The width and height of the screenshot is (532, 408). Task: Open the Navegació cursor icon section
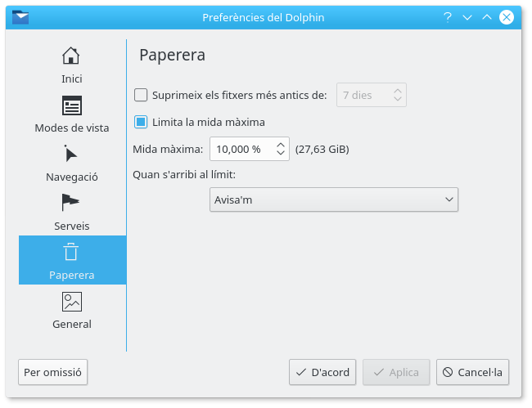coord(72,154)
